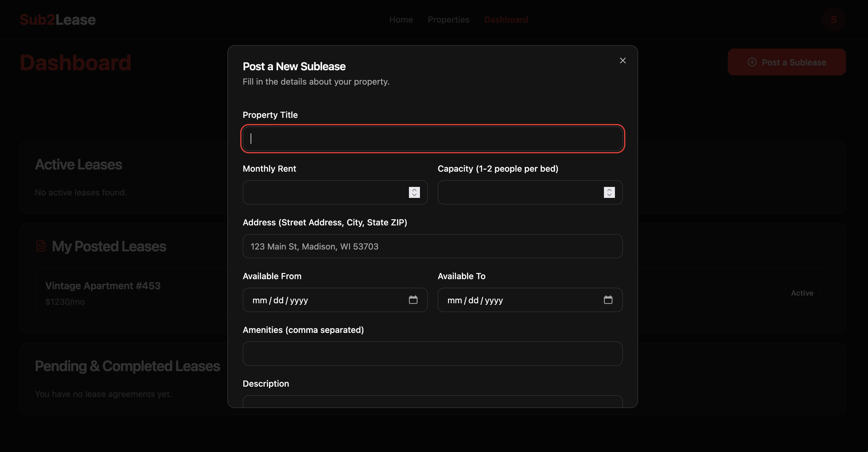The width and height of the screenshot is (868, 452).
Task: Click the Address input field
Action: [432, 246]
